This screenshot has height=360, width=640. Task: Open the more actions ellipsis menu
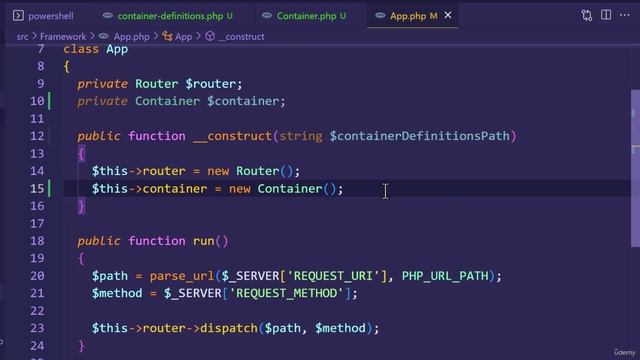(x=625, y=15)
